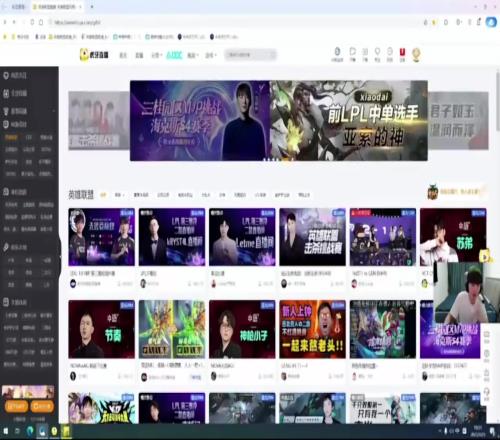Expand the dropdown after the highlighted nav item
500x440 pixels.
pyautogui.click(x=192, y=55)
